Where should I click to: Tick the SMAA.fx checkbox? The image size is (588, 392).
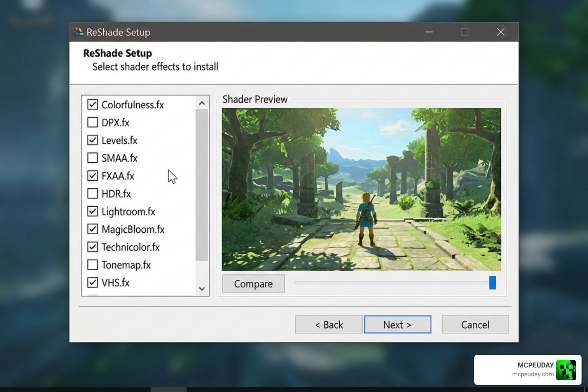click(92, 158)
